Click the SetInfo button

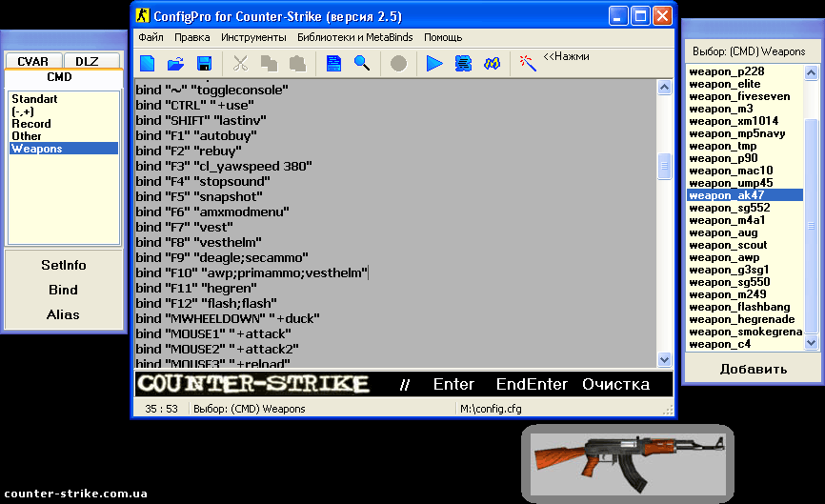[x=64, y=265]
